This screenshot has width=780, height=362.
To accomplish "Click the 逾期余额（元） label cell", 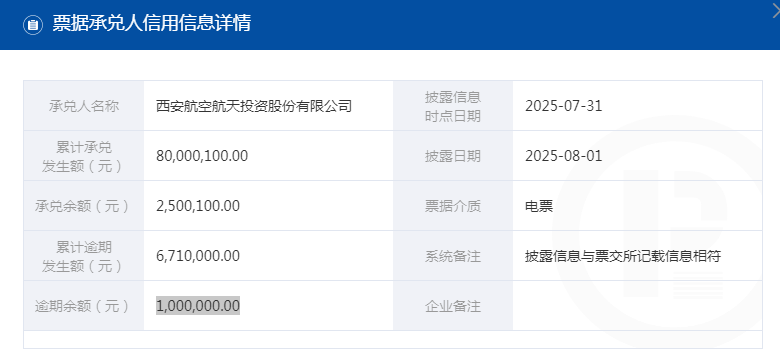I will pos(84,306).
